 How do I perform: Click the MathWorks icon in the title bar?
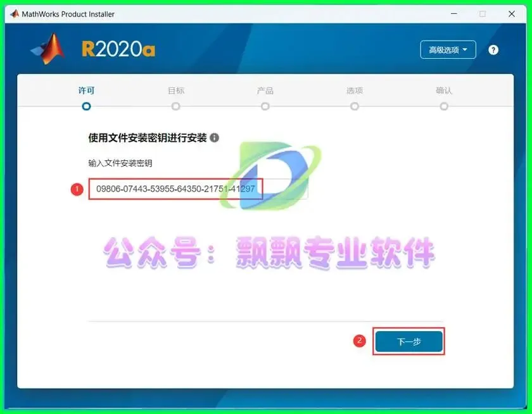[14, 14]
